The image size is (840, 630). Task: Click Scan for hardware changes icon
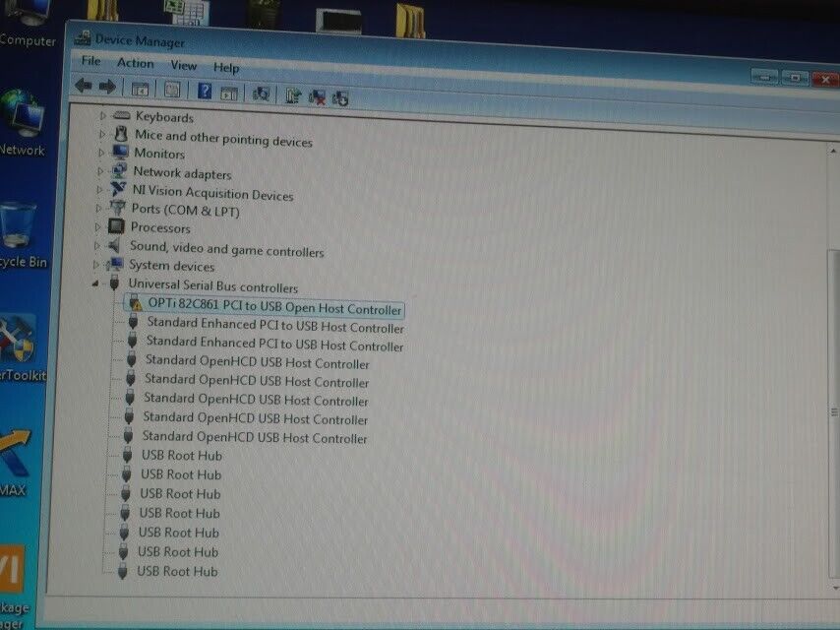[x=261, y=94]
